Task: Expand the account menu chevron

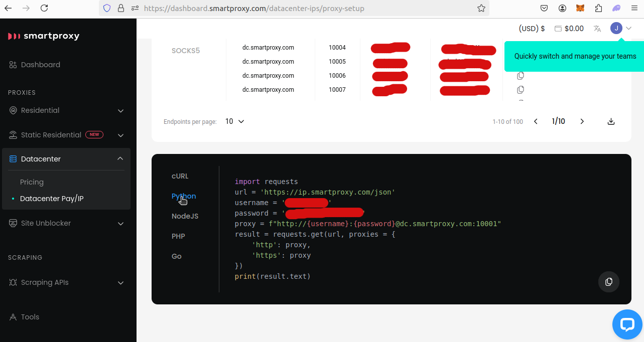Action: pyautogui.click(x=628, y=28)
